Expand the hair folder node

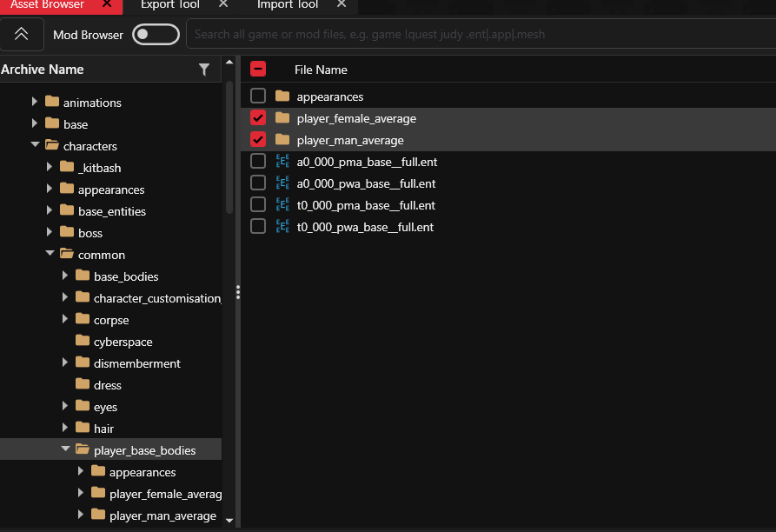[65, 429]
